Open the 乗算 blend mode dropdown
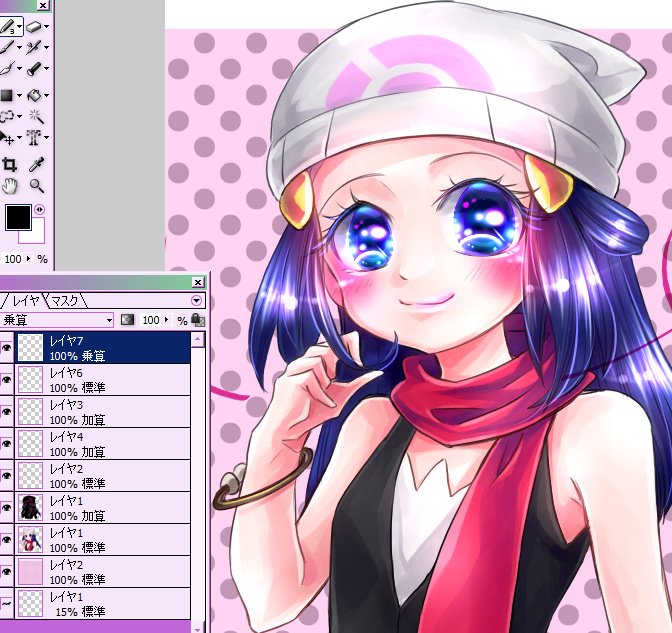 (109, 320)
